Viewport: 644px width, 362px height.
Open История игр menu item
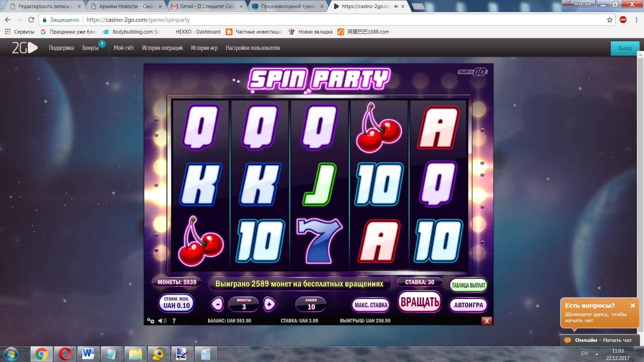[x=204, y=48]
